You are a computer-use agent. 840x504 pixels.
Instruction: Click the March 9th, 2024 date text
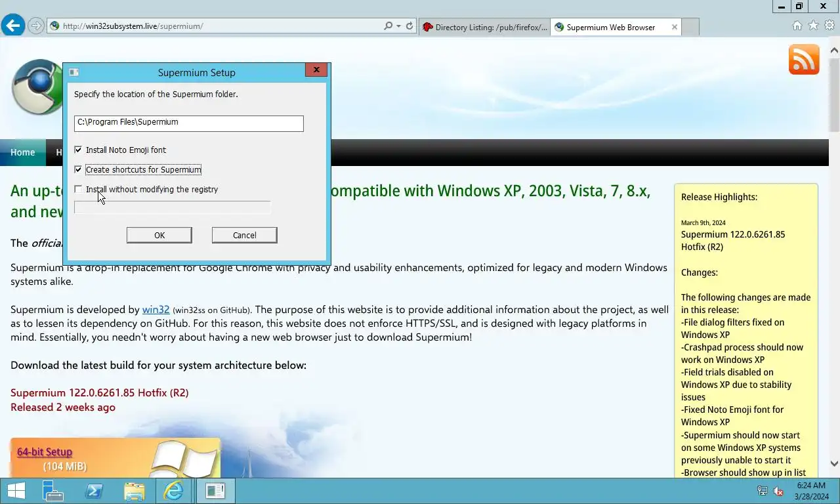pyautogui.click(x=703, y=222)
